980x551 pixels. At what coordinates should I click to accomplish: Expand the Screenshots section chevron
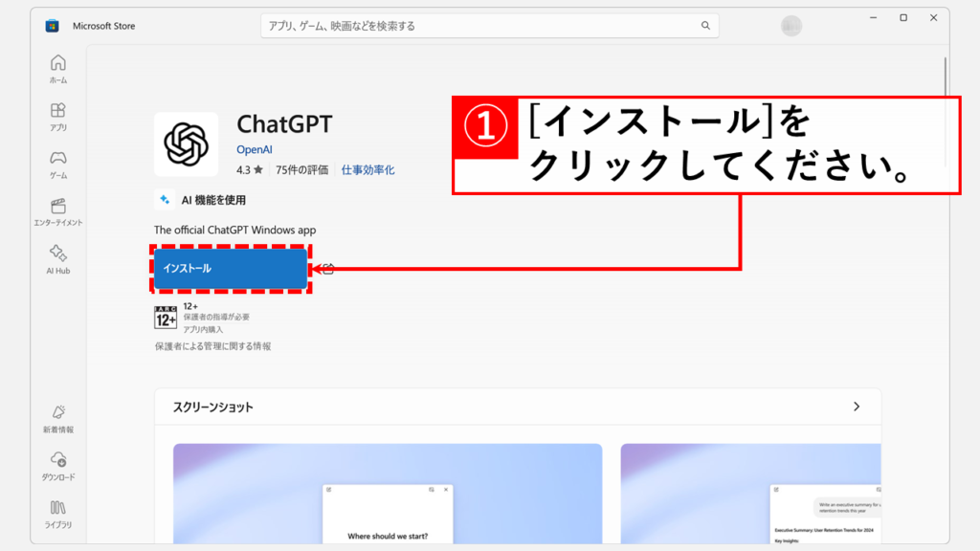(857, 407)
